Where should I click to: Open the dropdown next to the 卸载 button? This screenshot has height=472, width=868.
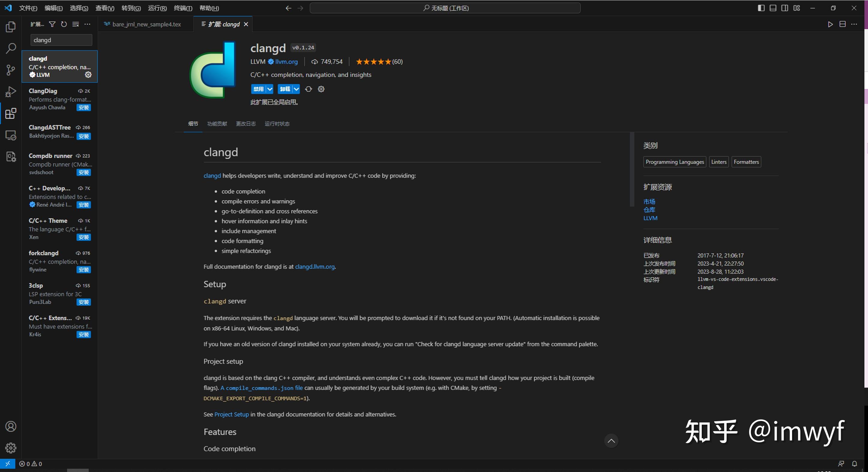[296, 89]
